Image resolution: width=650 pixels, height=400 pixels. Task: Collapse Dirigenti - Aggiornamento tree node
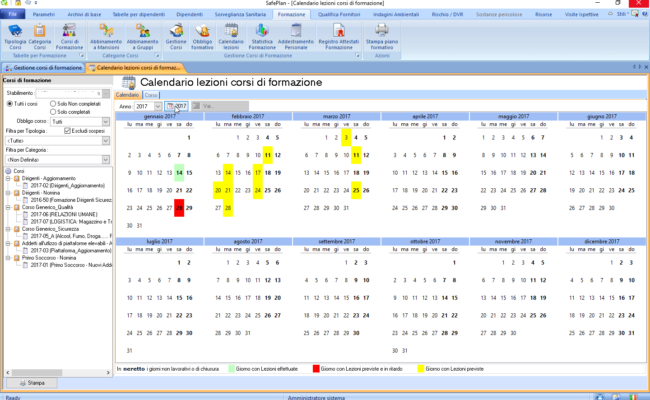tap(8, 178)
